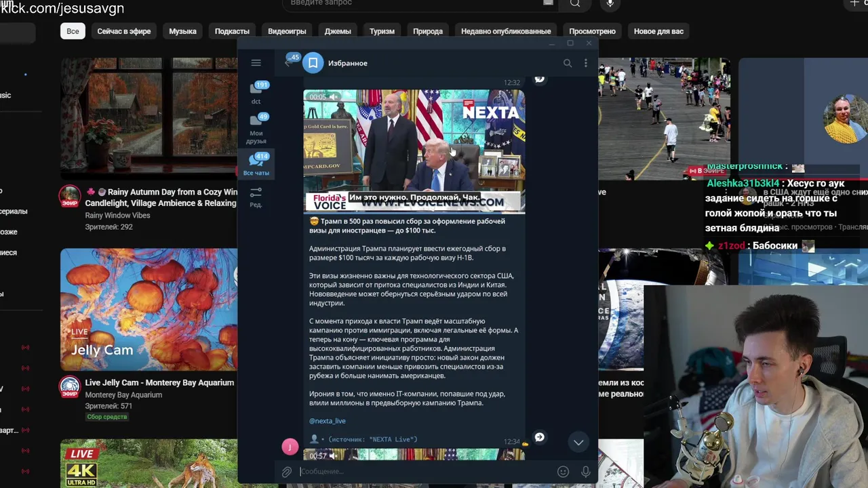Viewport: 868px width, 488px height.
Task: Open the Ред. folder editor
Action: pos(256,198)
